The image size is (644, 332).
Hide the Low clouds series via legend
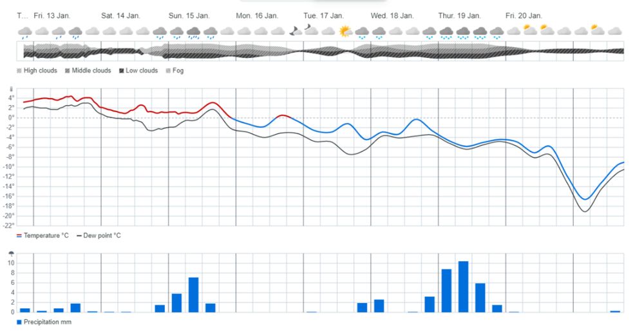[138, 70]
